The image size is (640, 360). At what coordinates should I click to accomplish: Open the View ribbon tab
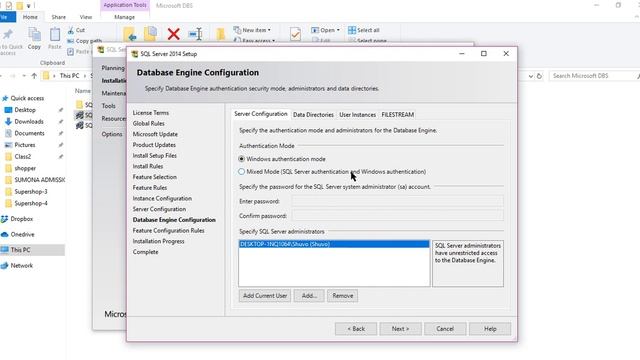(x=86, y=17)
